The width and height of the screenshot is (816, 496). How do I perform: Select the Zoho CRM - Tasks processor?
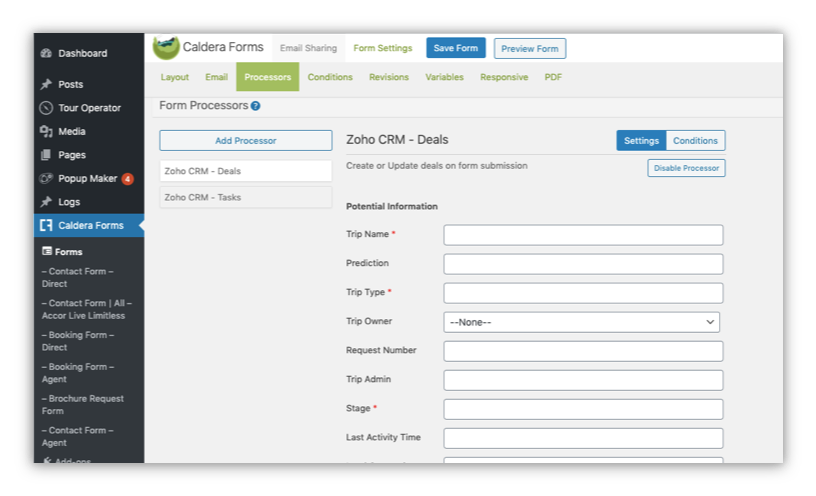(246, 197)
